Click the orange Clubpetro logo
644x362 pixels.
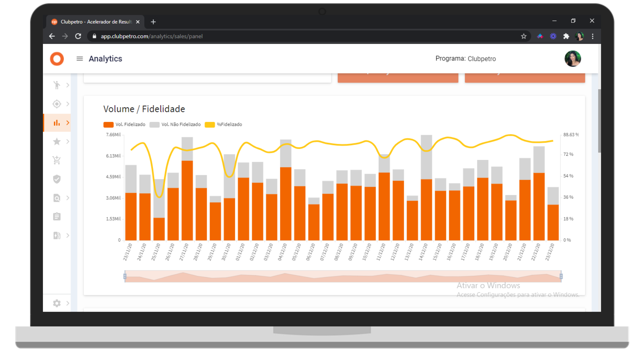click(x=57, y=59)
